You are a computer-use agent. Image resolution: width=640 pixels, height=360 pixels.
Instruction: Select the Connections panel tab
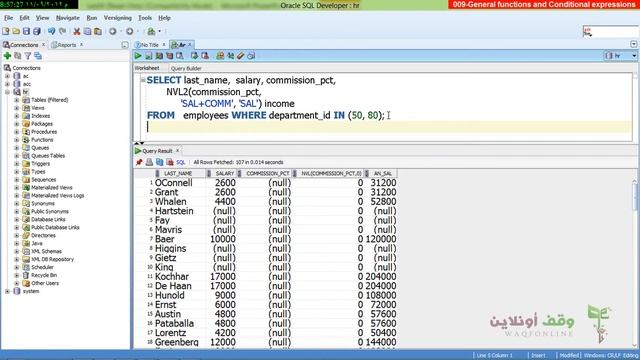point(24,45)
